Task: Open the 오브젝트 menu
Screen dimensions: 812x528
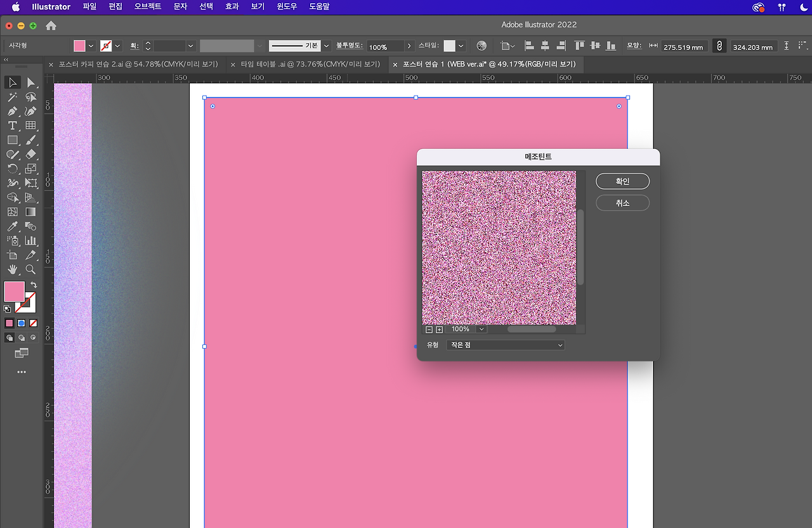Action: point(148,7)
